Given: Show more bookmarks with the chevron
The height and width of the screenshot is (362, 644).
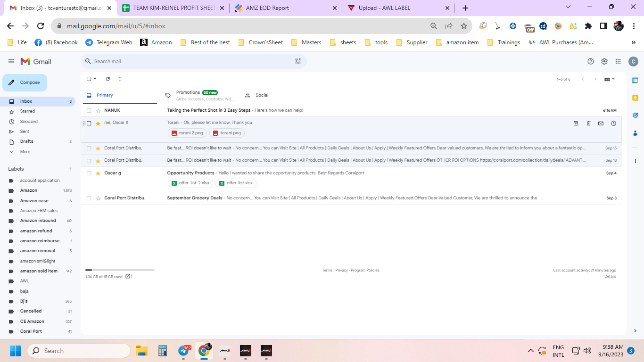Looking at the screenshot, I should pyautogui.click(x=633, y=42).
